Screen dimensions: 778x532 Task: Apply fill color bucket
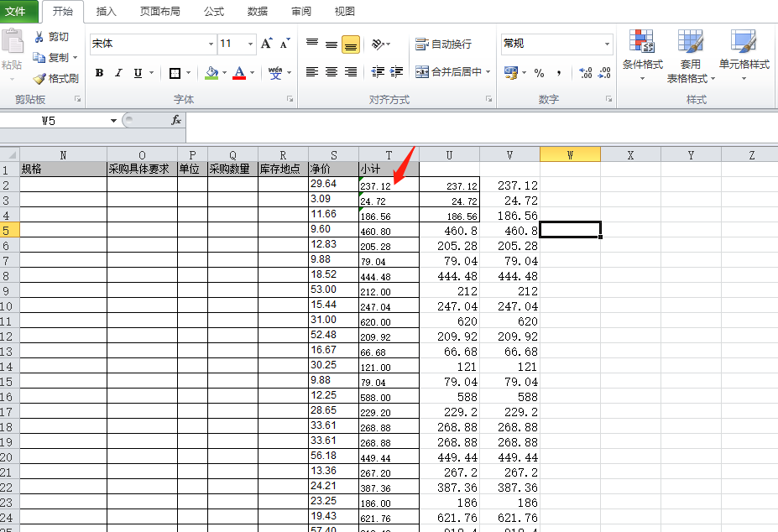tap(211, 73)
